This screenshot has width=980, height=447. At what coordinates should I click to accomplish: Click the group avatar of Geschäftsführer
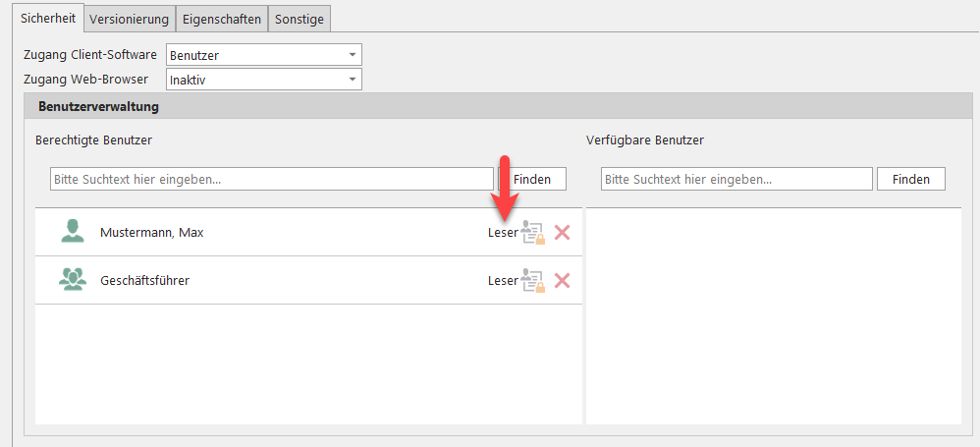pos(72,280)
